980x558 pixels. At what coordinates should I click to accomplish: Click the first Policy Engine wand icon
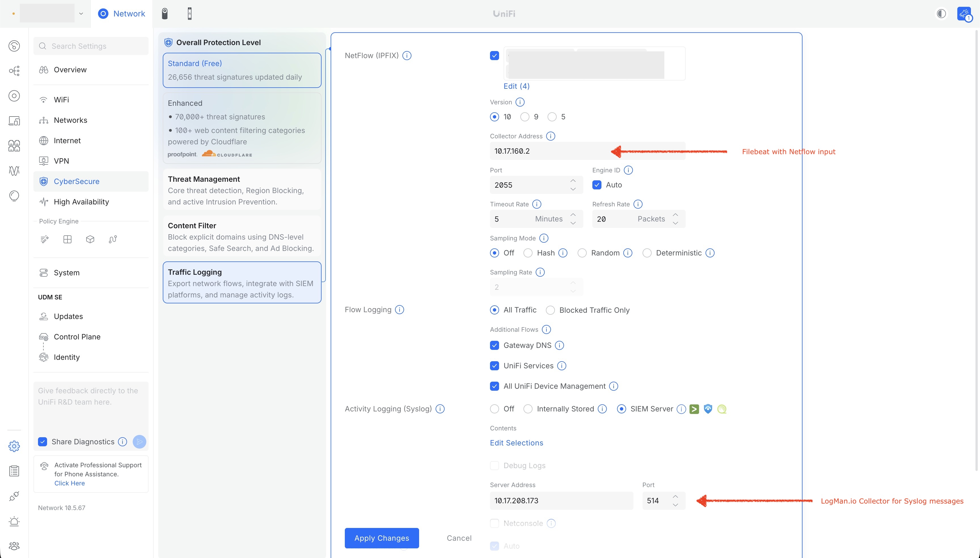pos(45,240)
